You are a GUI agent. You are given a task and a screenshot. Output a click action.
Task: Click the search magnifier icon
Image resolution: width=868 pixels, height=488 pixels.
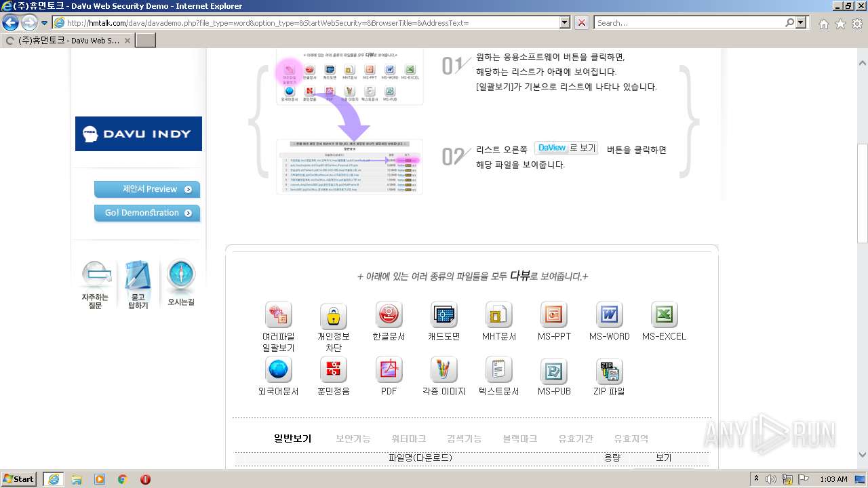(790, 22)
